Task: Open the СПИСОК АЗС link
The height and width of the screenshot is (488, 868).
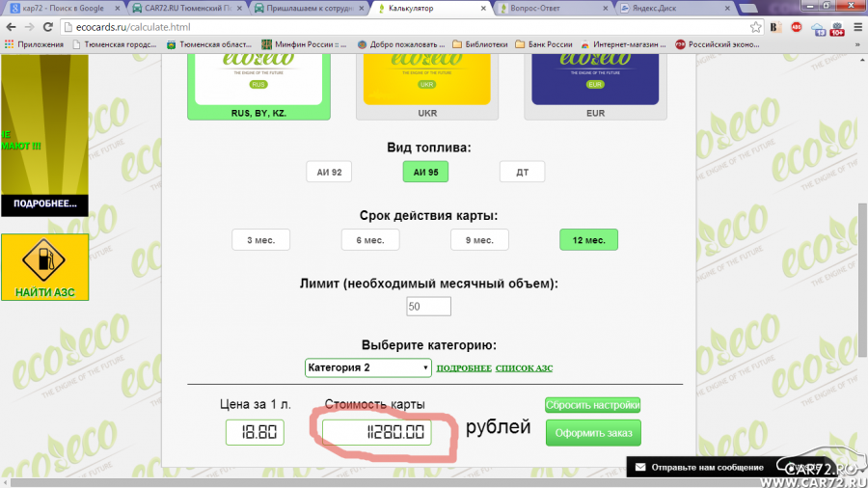Action: [x=524, y=368]
